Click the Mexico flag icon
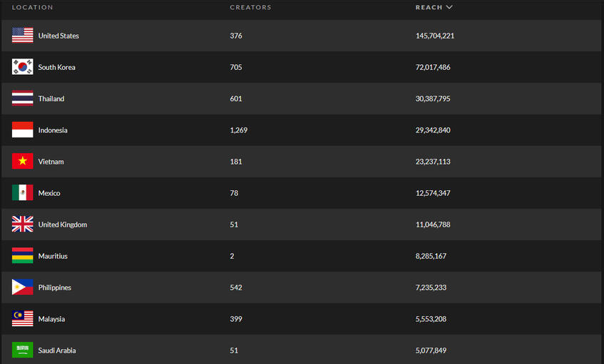Image resolution: width=604 pixels, height=364 pixels. tap(22, 193)
